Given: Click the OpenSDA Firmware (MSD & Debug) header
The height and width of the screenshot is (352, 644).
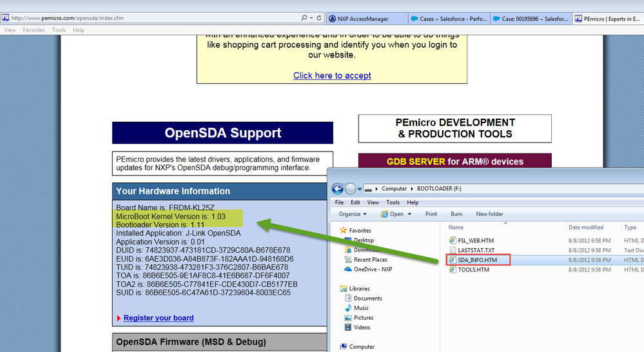Looking at the screenshot, I should point(220,342).
